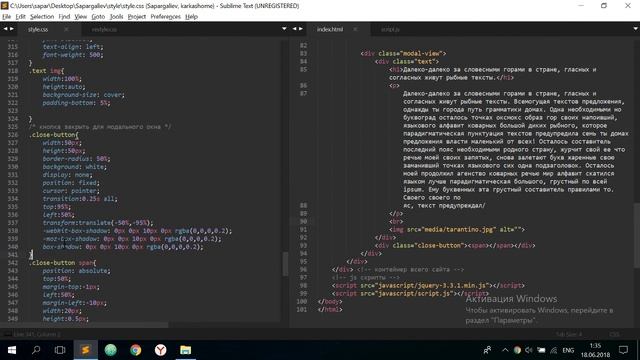The image size is (640, 360).
Task: Open the Preferences menu
Action: [165, 17]
